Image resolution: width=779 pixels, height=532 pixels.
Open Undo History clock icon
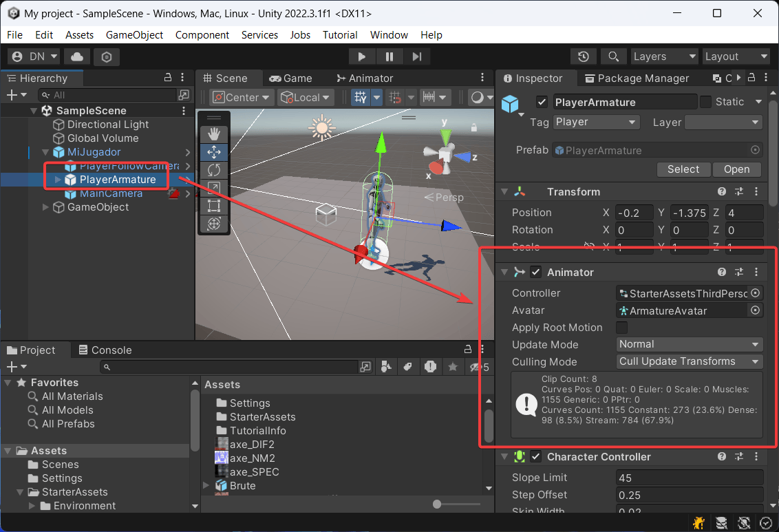[x=584, y=56]
